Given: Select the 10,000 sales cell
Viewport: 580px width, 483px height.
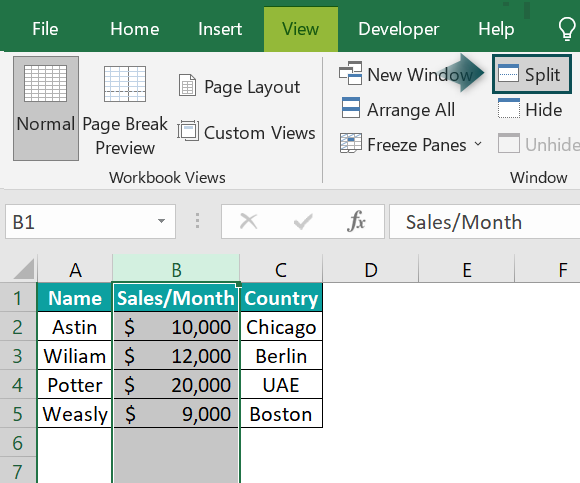Looking at the screenshot, I should click(176, 327).
